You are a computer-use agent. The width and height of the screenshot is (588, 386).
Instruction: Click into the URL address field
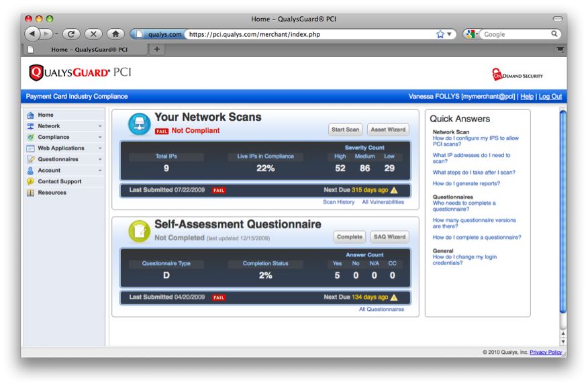tap(311, 34)
